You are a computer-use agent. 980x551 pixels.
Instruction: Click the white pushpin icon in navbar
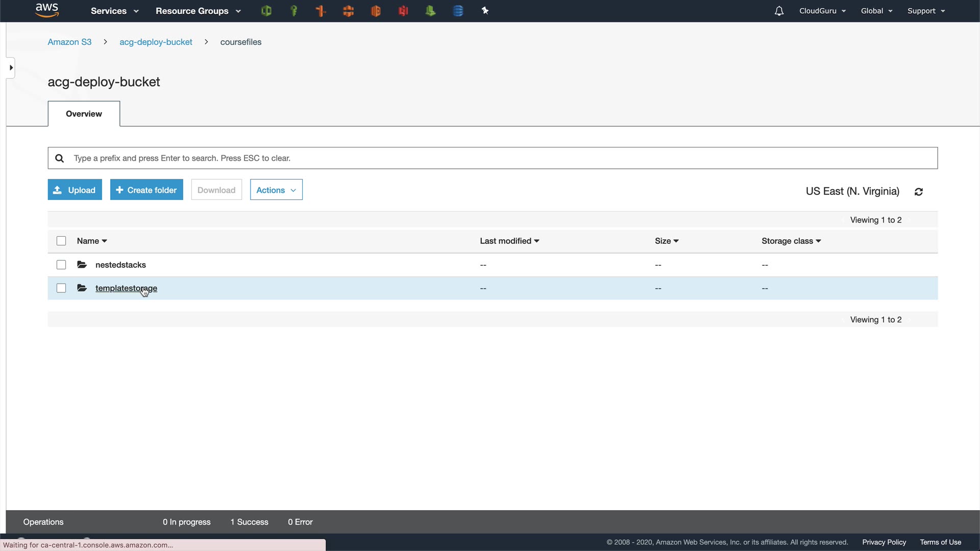485,11
